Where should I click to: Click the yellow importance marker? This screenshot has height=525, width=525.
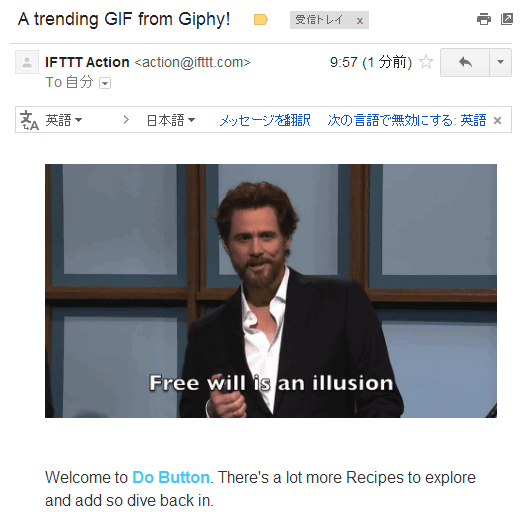point(260,20)
